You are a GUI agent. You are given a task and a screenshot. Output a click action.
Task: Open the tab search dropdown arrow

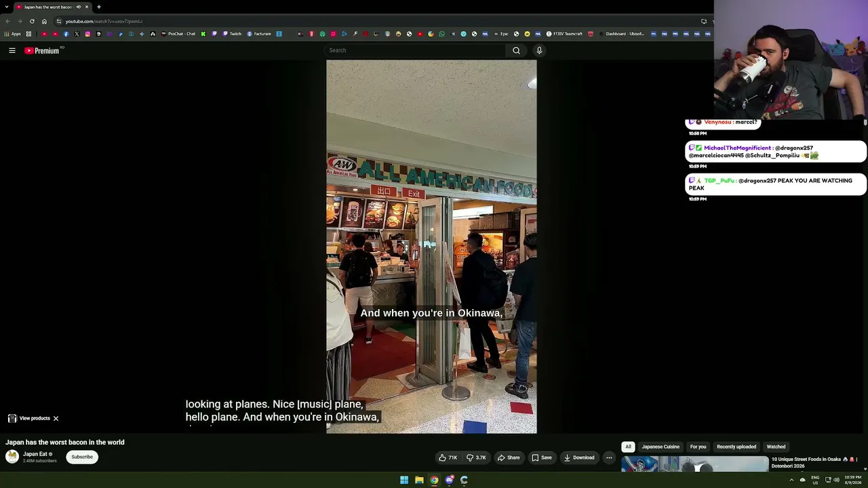coord(6,7)
